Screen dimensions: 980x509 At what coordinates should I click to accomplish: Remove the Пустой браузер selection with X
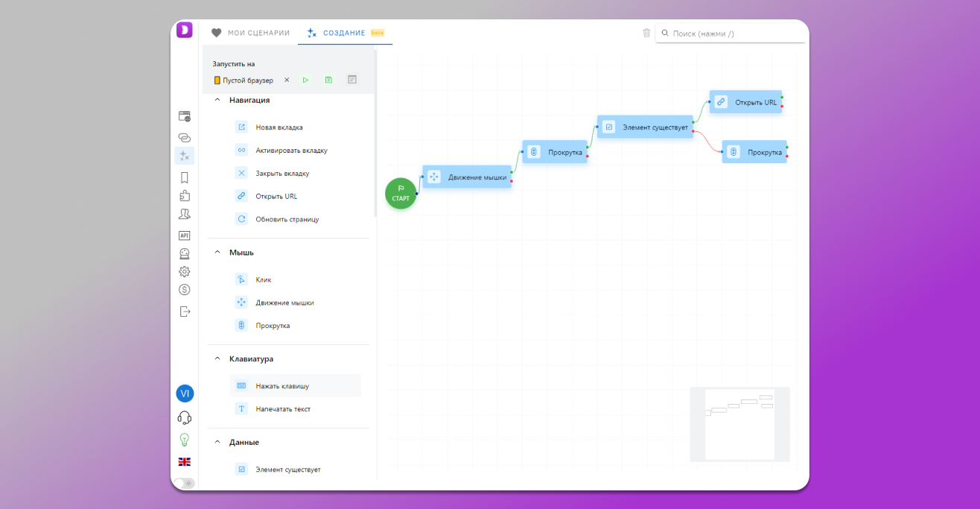tap(287, 80)
